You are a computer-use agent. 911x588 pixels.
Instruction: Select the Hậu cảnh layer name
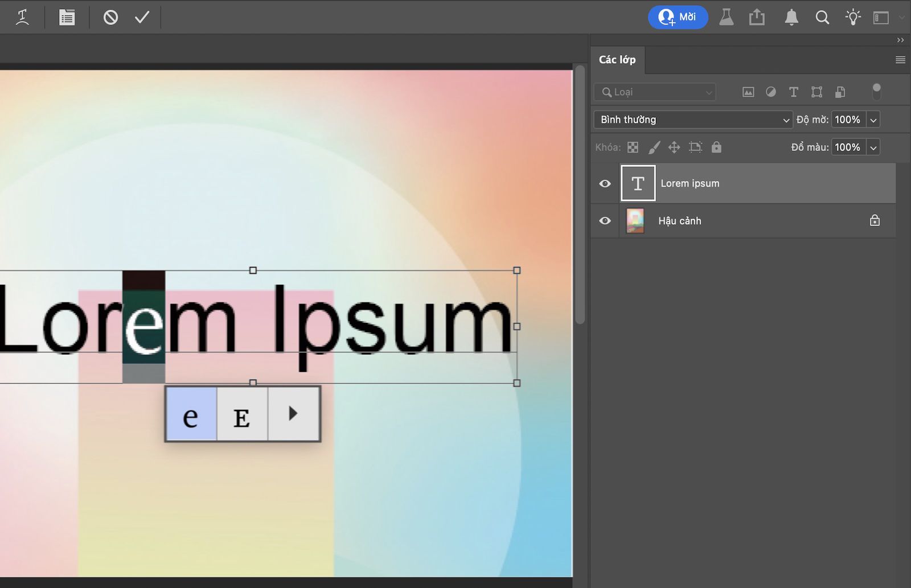tap(680, 221)
